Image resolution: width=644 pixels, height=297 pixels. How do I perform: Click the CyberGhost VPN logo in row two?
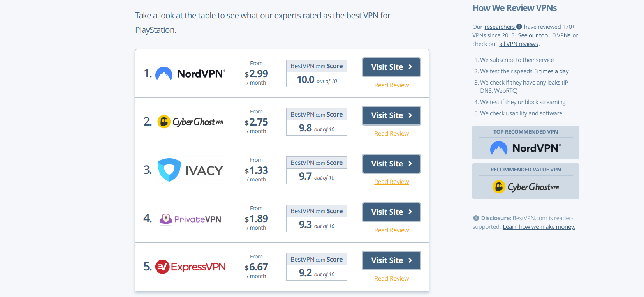[x=190, y=122]
